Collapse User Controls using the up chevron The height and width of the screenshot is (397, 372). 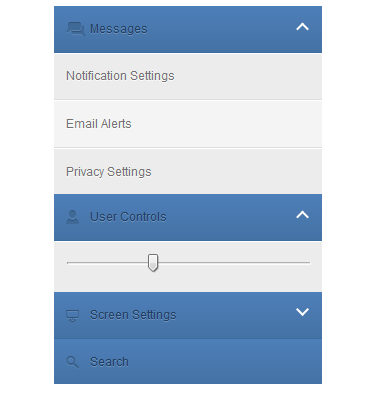(x=302, y=215)
